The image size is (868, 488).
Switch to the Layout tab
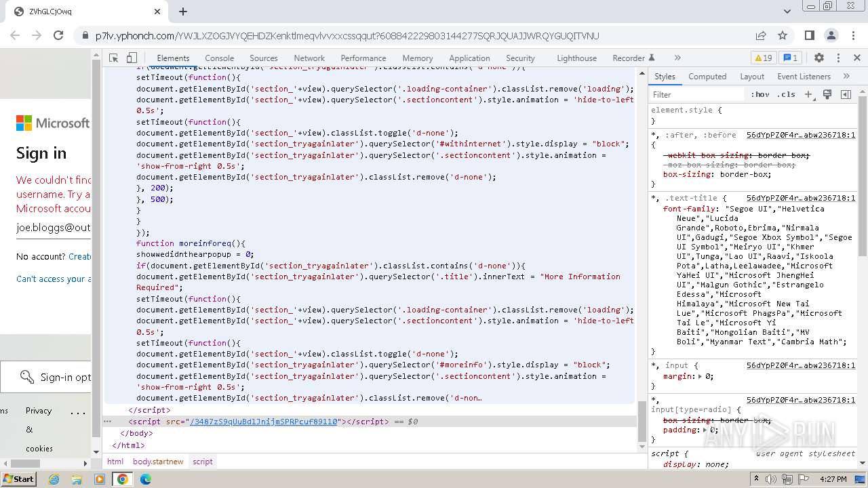point(752,77)
